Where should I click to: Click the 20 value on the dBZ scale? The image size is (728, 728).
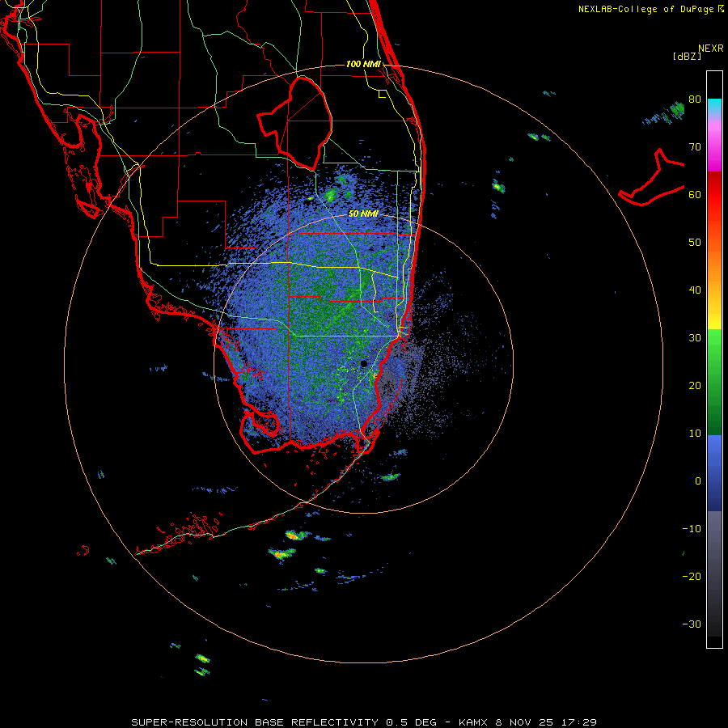(695, 385)
